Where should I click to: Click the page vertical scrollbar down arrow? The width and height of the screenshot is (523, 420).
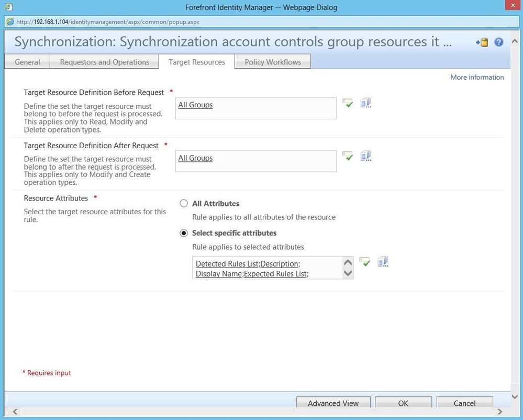click(x=515, y=396)
